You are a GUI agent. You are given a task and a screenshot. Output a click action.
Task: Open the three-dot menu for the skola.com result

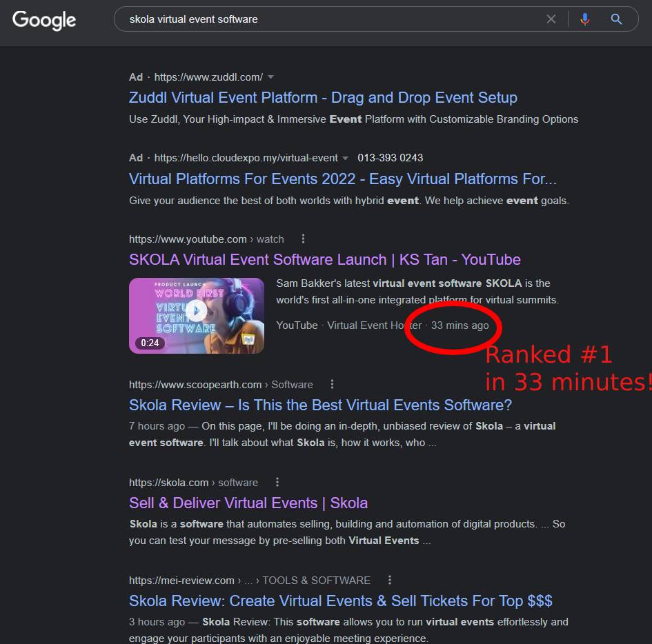tap(277, 483)
